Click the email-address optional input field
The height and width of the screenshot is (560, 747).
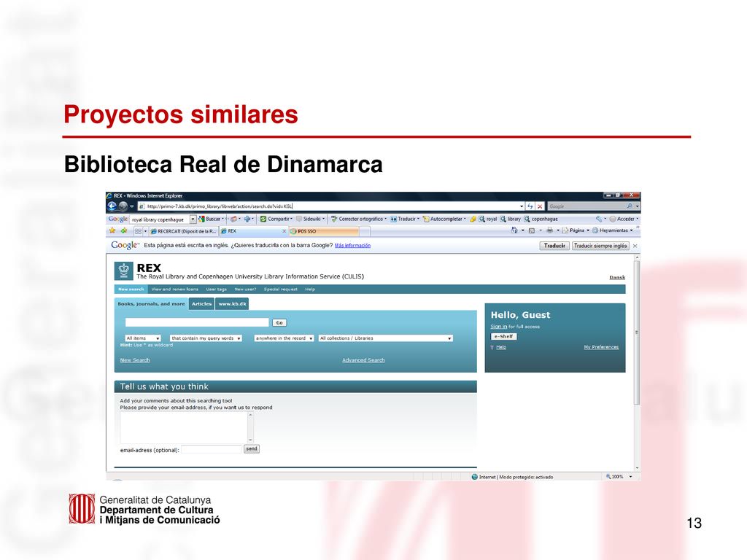pos(212,449)
